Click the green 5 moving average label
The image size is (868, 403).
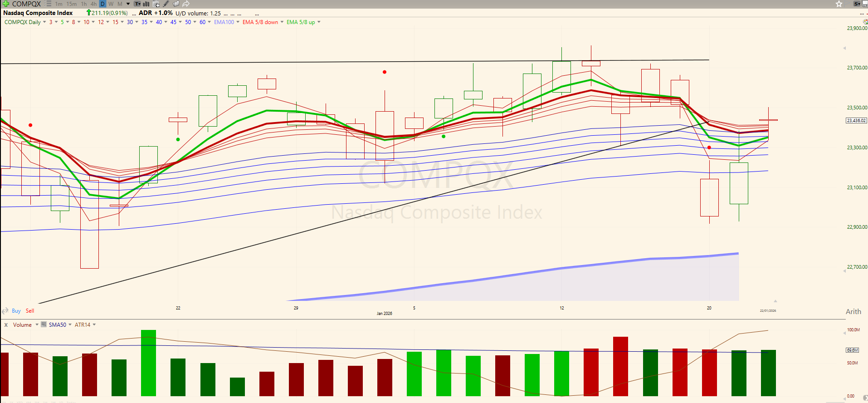(x=62, y=22)
